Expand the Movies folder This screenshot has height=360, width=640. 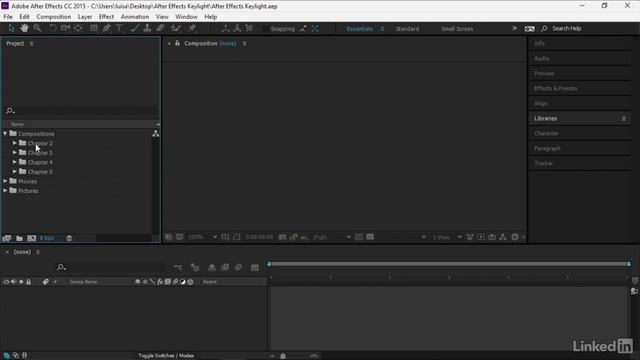[x=5, y=181]
